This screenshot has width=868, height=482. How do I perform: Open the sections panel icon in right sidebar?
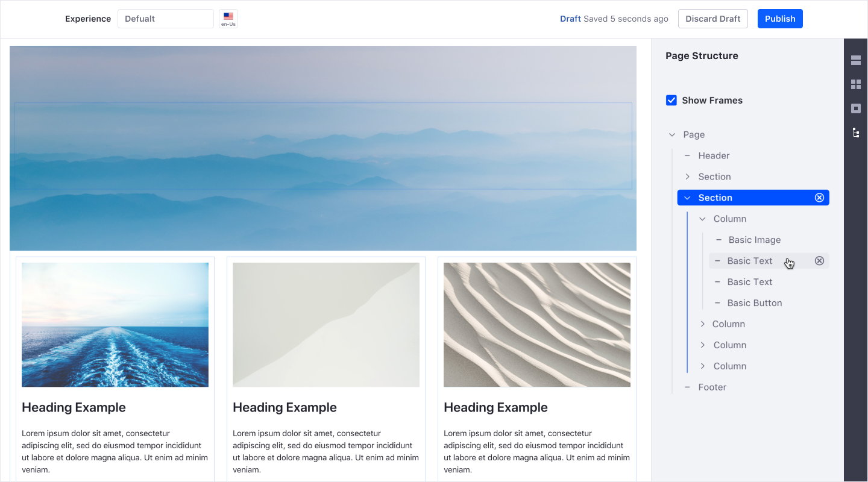(856, 60)
